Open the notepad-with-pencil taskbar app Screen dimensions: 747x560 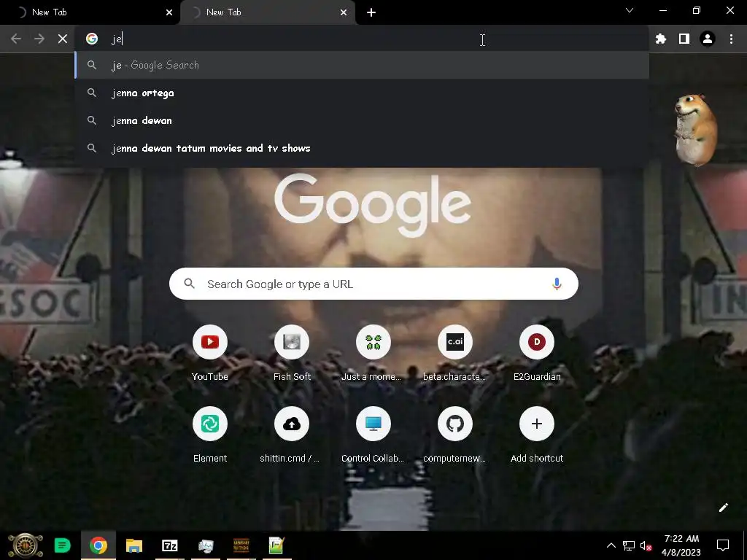tap(276, 545)
